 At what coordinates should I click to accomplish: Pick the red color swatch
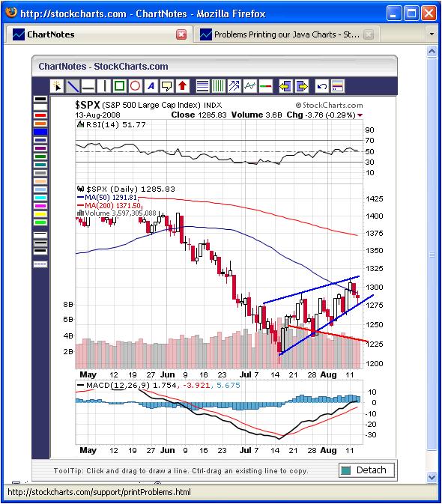click(x=40, y=115)
